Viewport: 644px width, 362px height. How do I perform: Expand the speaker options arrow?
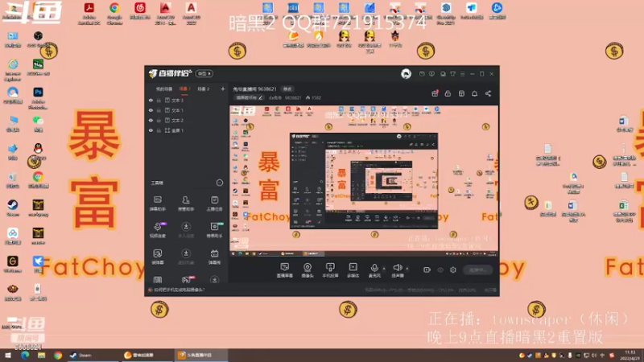[407, 269]
